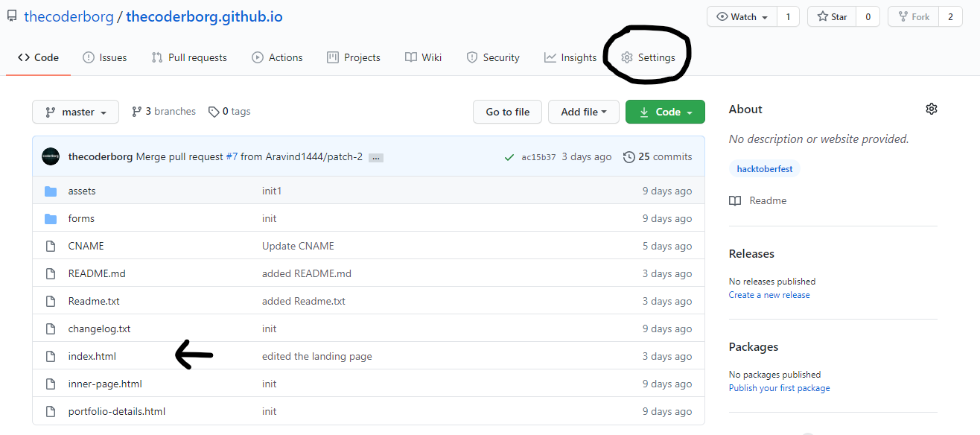This screenshot has width=980, height=435.
Task: View the Insights tab
Action: click(x=570, y=57)
